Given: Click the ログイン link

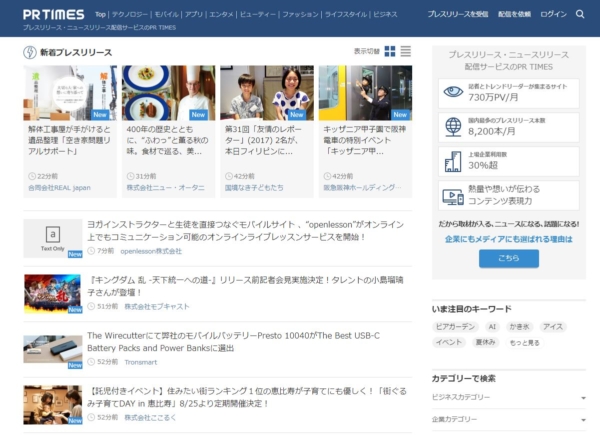Looking at the screenshot, I should click(x=553, y=15).
